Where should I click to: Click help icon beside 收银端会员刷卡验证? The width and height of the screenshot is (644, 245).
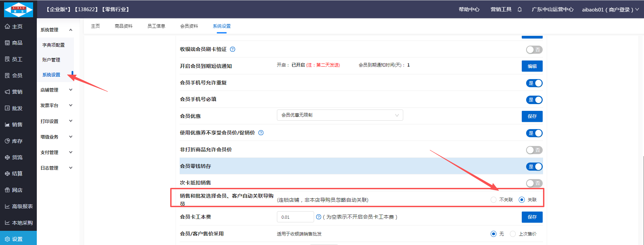pos(232,49)
